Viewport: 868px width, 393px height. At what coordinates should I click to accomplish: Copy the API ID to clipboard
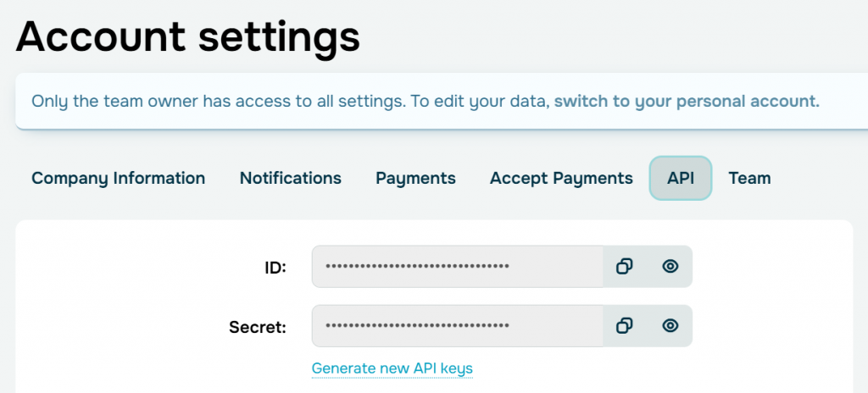pyautogui.click(x=624, y=266)
